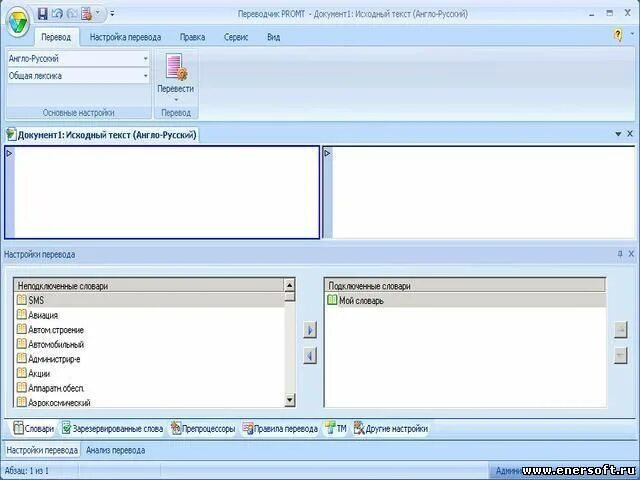Select the Аппаратн.обесп. dictionary
Viewport: 640px width, 480px height.
click(x=149, y=388)
